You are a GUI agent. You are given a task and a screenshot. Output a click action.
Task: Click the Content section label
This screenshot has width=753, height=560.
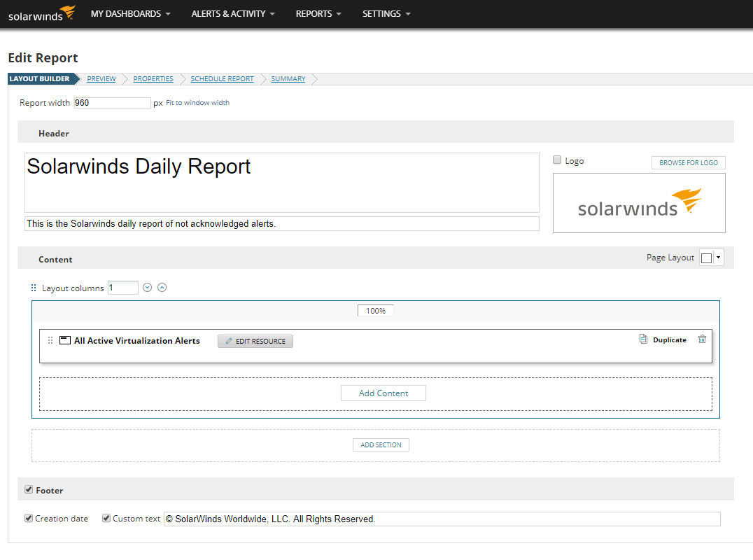55,259
